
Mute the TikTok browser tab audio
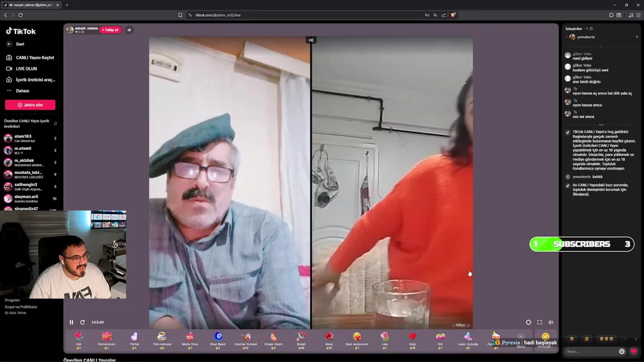[11, 5]
